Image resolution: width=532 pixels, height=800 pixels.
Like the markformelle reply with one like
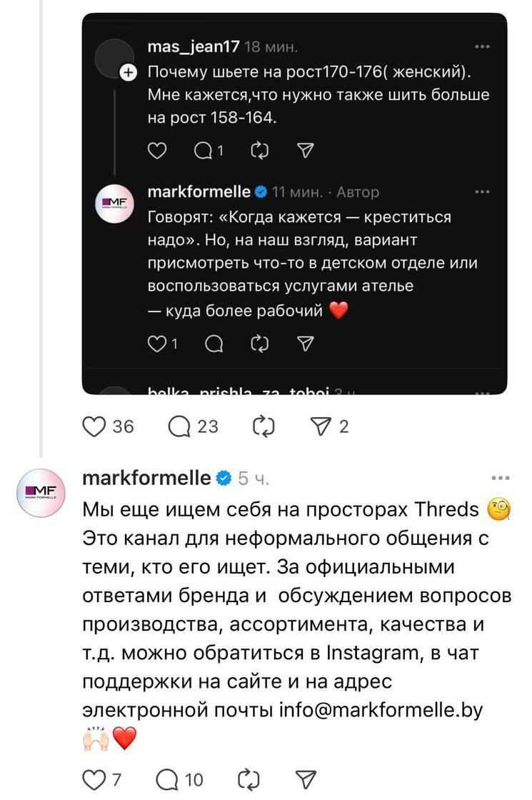156,346
